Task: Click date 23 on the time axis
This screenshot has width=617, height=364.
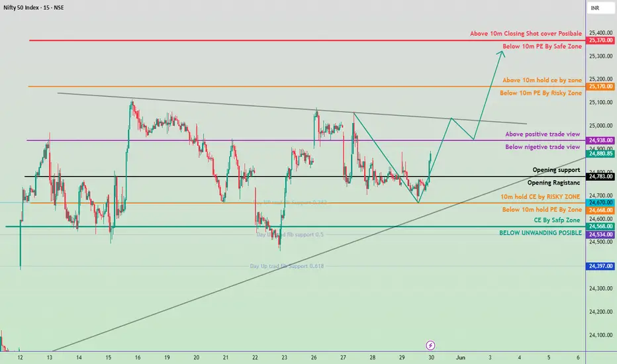Action: click(284, 357)
